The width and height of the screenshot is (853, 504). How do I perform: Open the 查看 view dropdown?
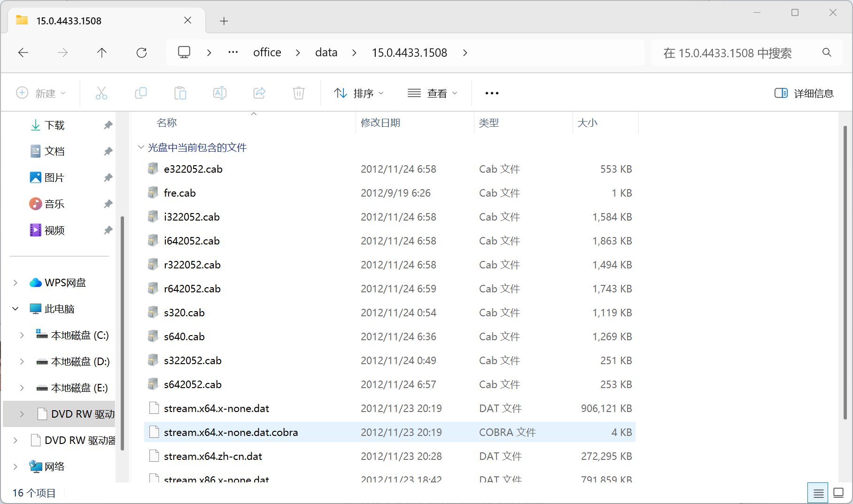[x=432, y=93]
